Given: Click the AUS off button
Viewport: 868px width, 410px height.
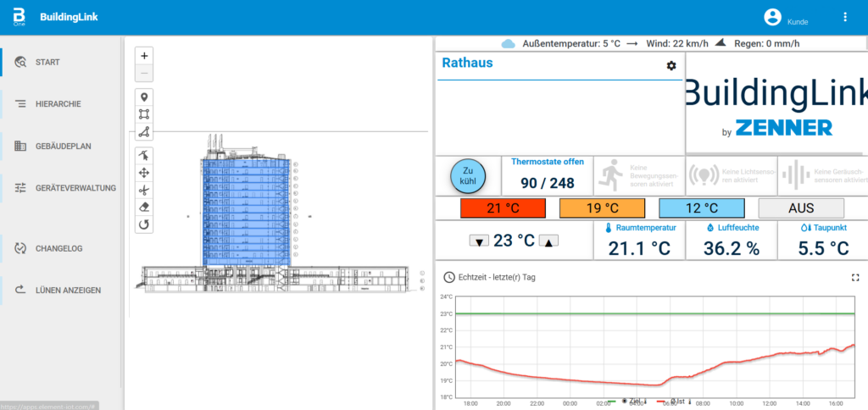Looking at the screenshot, I should pos(801,208).
